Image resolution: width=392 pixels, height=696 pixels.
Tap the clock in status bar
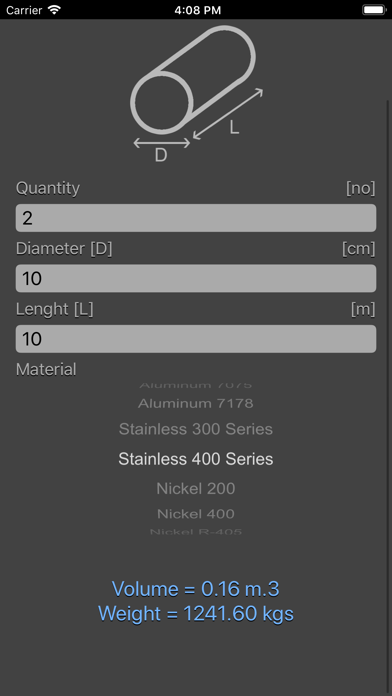point(197,10)
